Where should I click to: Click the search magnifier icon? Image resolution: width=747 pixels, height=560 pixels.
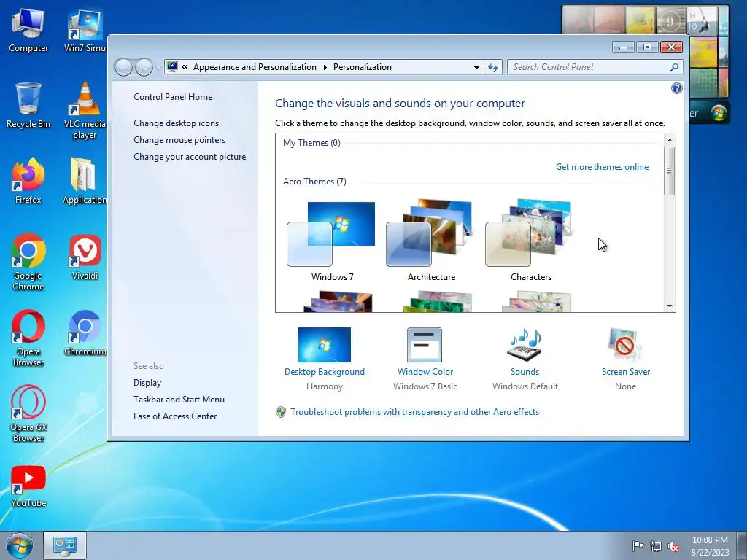(674, 67)
